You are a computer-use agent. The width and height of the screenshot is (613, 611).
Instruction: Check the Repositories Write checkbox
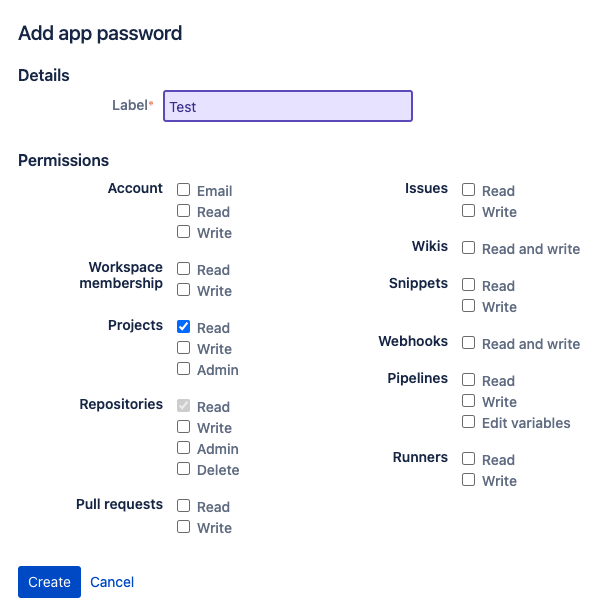point(184,427)
